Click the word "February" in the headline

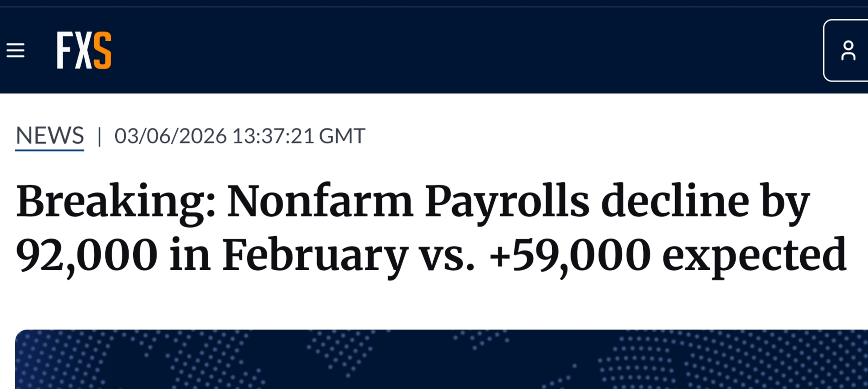pos(314,255)
